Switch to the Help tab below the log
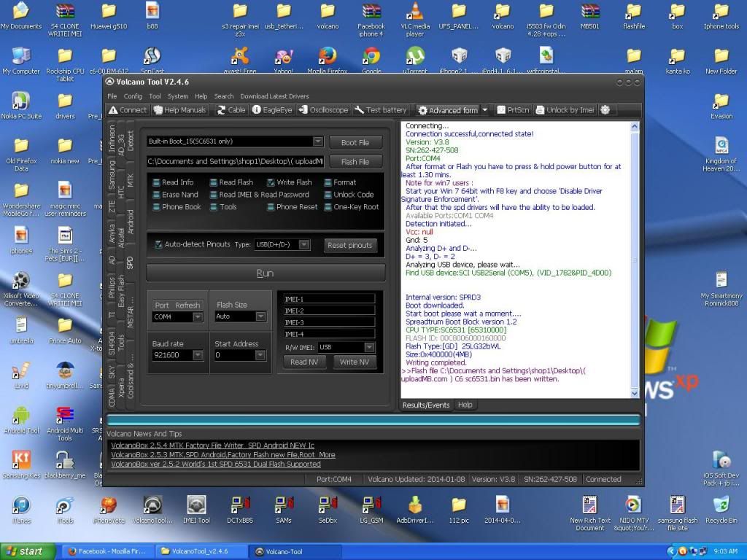Viewport: 747px width, 560px height. tap(465, 405)
